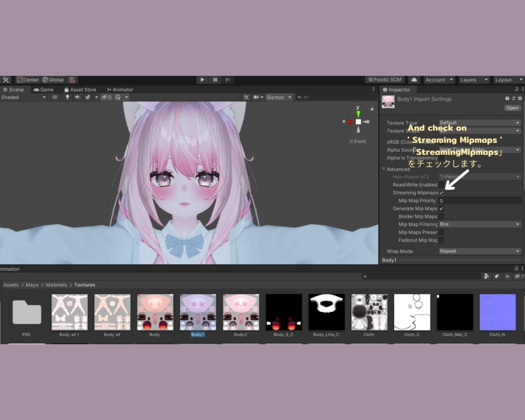The width and height of the screenshot is (525, 420).
Task: Focus the scene search field
Action: point(336,97)
